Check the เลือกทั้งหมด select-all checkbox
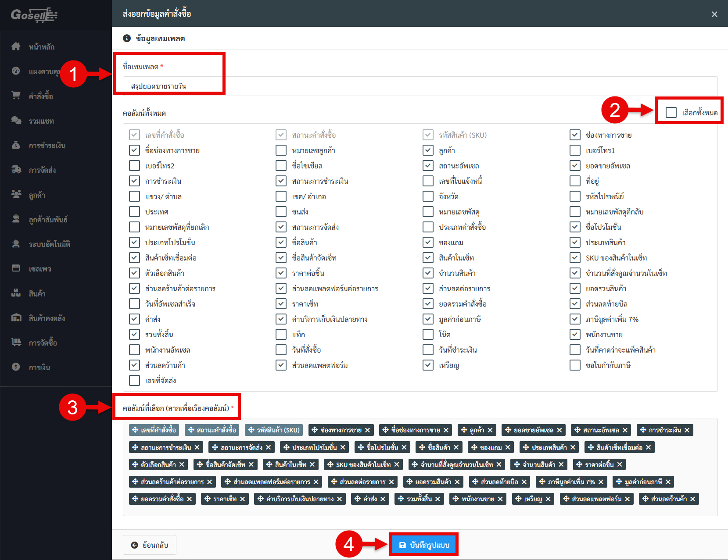 (671, 113)
